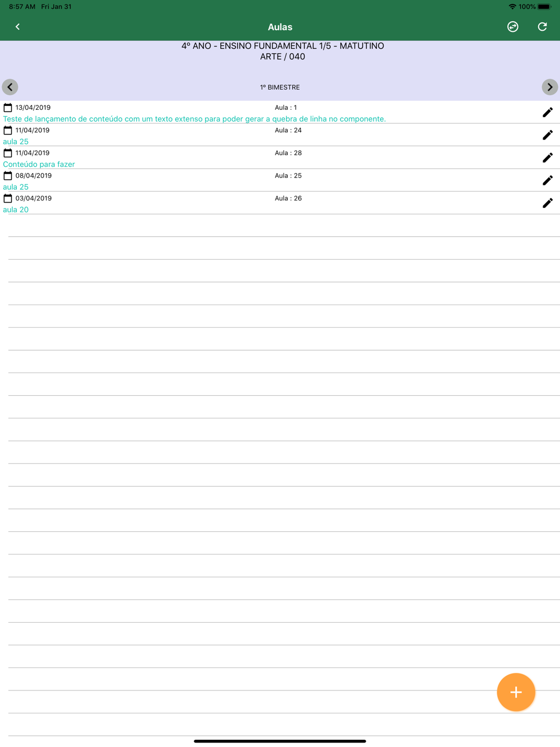Edit the Aula 24 entry
This screenshot has height=747, width=560.
[548, 135]
